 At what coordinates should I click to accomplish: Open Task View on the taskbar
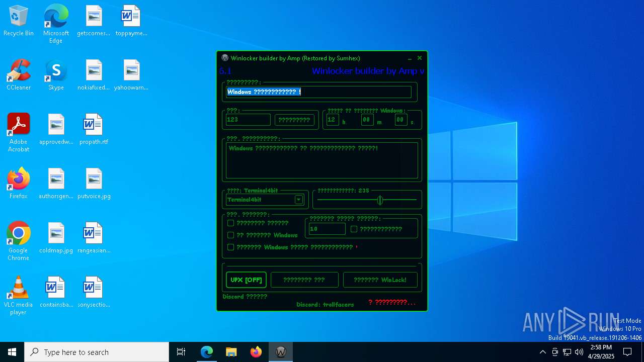tap(181, 352)
